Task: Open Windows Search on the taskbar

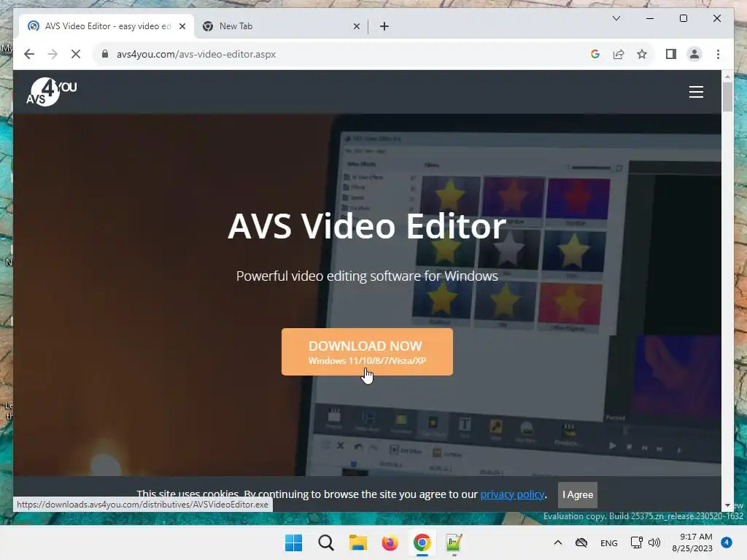Action: coord(326,542)
